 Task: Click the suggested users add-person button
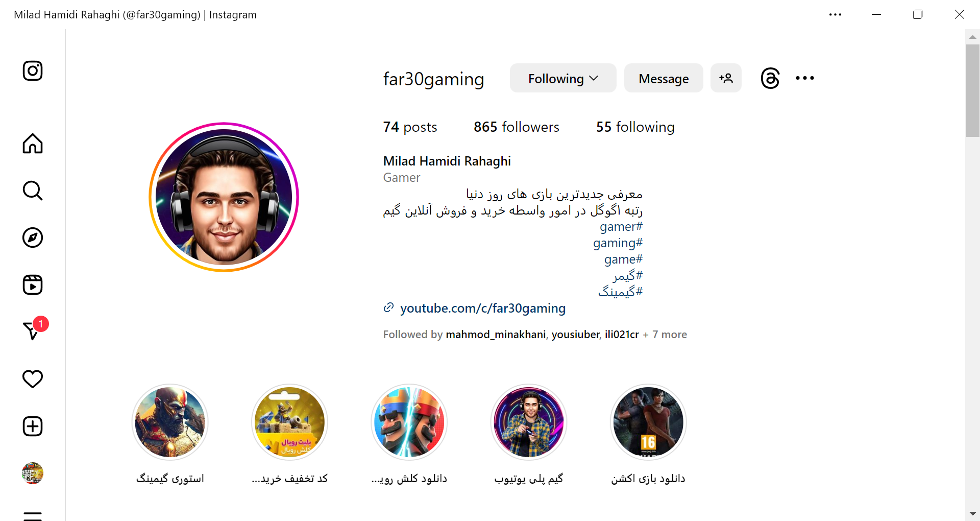726,78
